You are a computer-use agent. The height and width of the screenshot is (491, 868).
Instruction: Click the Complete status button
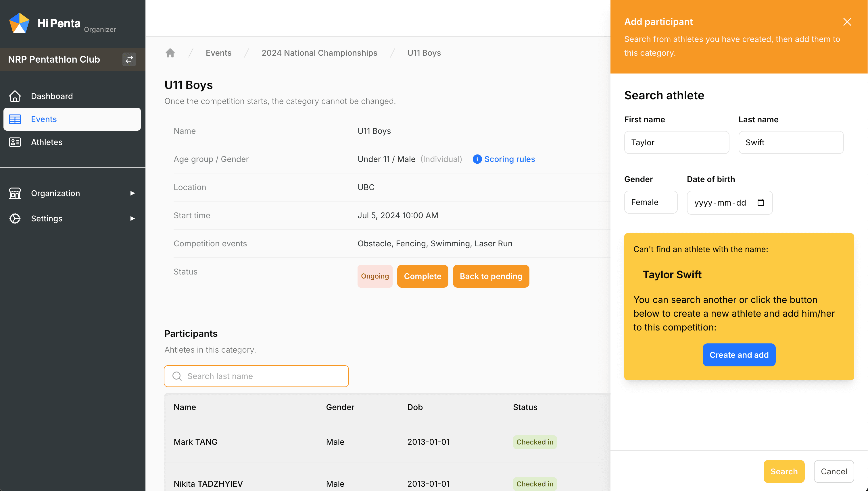tap(422, 276)
